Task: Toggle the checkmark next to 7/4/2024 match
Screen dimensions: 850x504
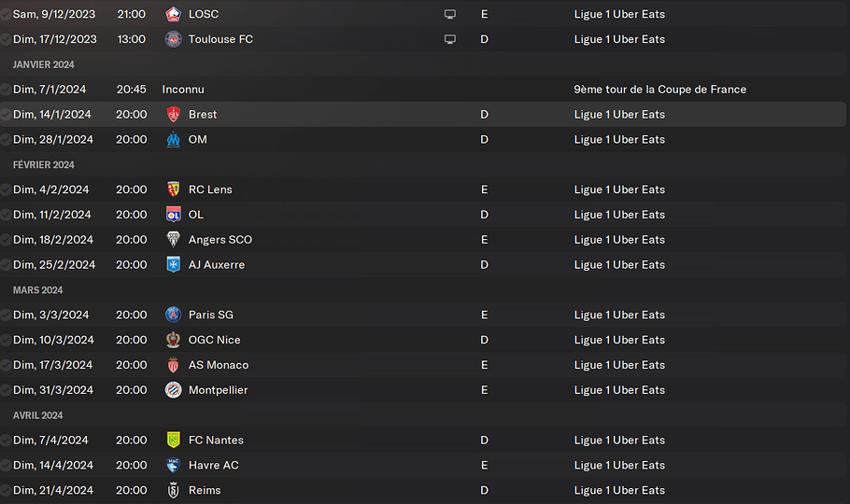Action: (7, 440)
